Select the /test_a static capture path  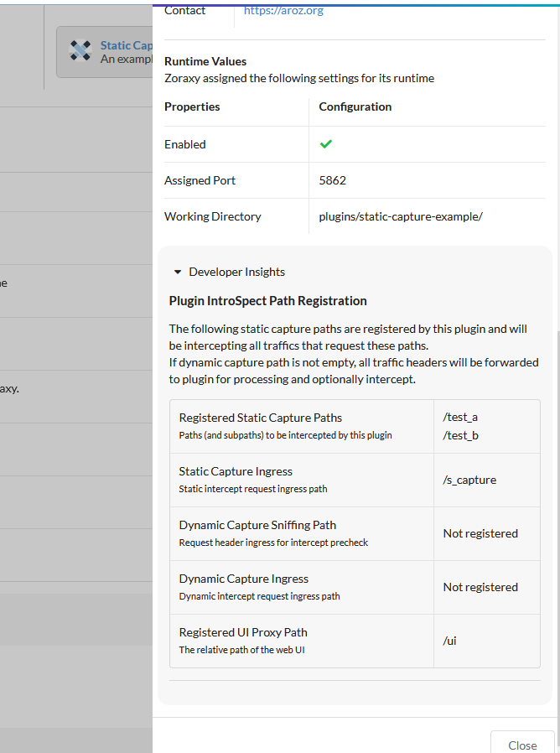[x=460, y=417]
